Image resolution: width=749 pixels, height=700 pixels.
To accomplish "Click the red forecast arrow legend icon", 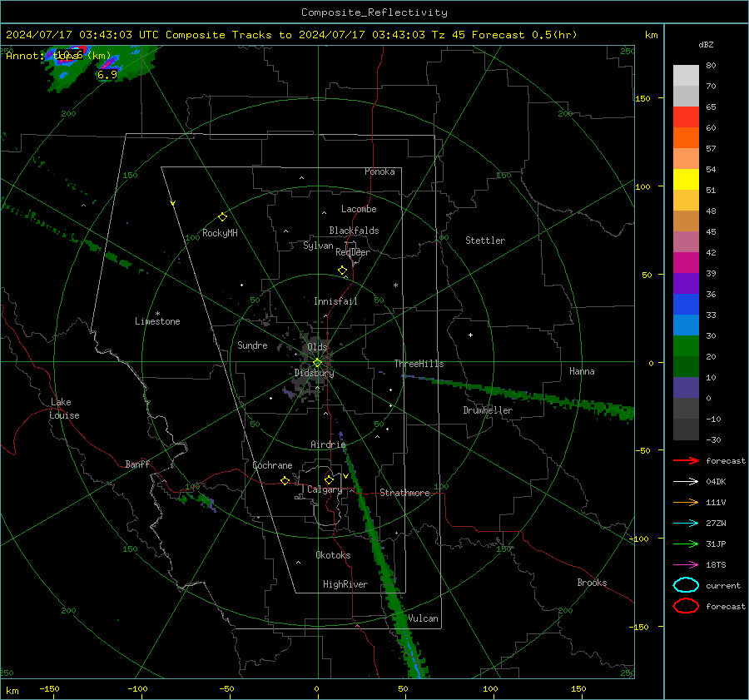I will coord(686,460).
